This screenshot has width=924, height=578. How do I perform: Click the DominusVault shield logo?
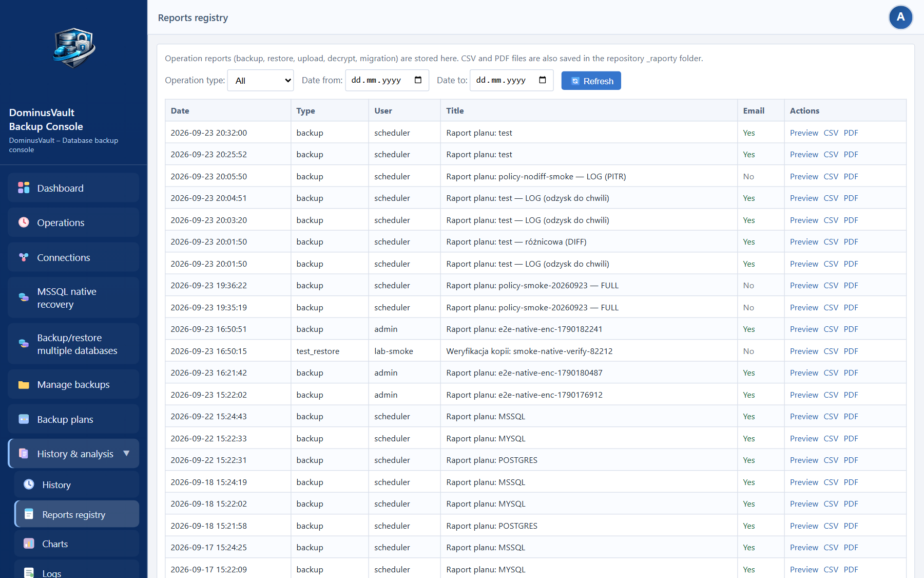(x=74, y=48)
